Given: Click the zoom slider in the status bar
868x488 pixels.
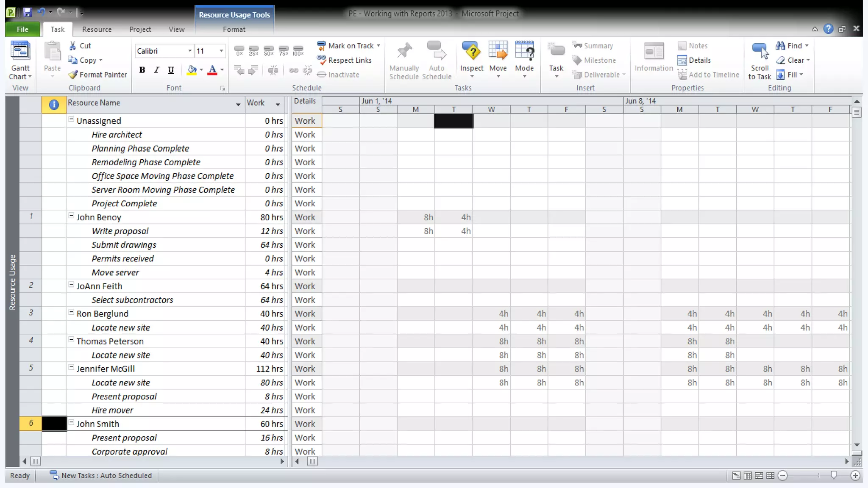Looking at the screenshot, I should tap(833, 475).
